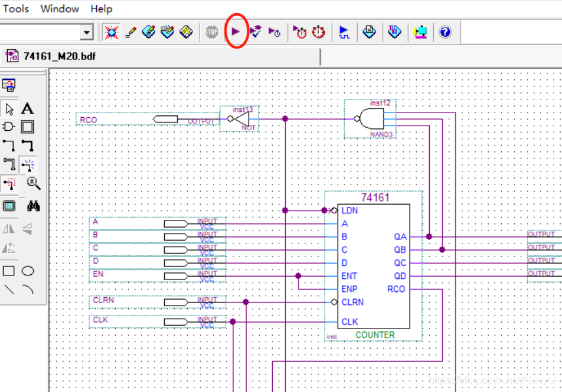Click the Detach Window palette icon

coord(9,85)
